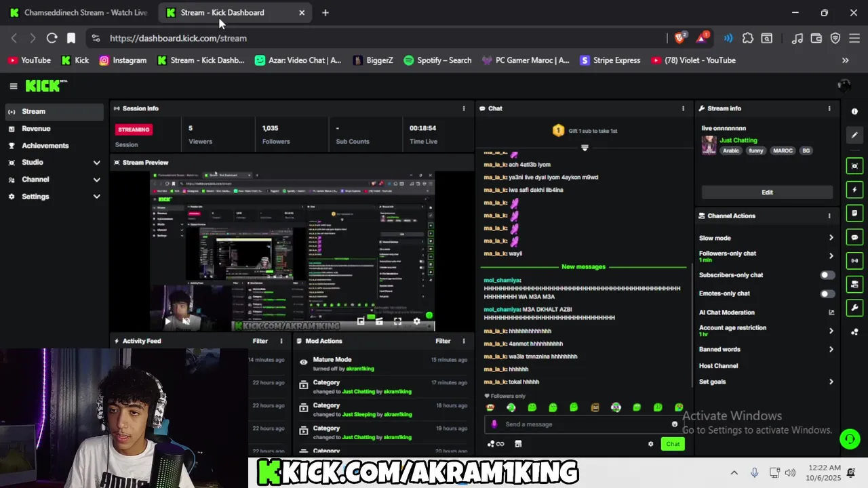This screenshot has height=488, width=868.
Task: Toggle the wrench Stream info icon in the right rail
Action: [x=854, y=308]
